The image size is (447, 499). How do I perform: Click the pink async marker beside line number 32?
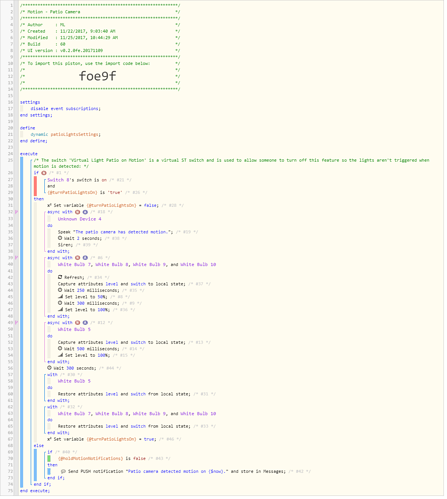16,212
